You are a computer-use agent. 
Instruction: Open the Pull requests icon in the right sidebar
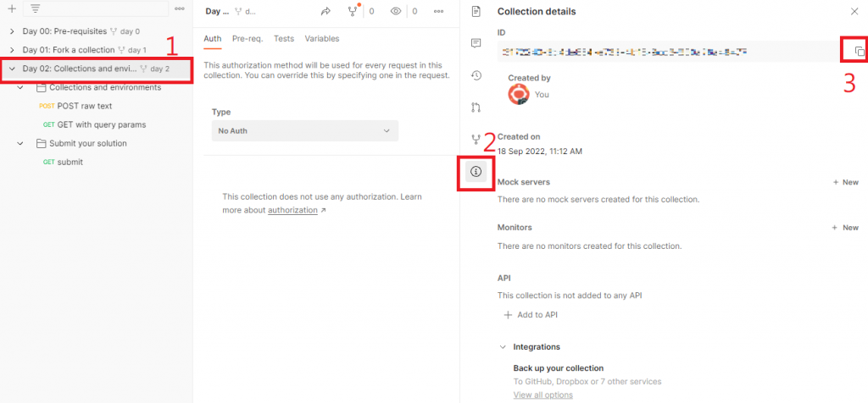click(x=476, y=108)
